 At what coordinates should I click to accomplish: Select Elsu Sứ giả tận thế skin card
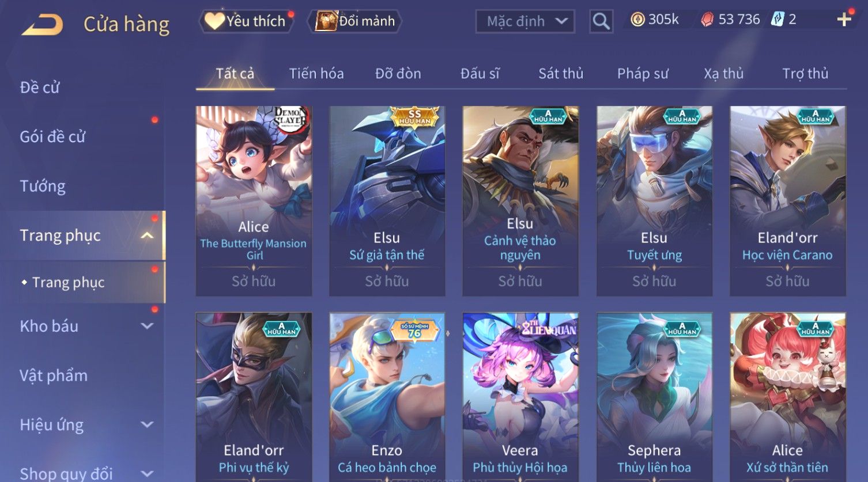387,201
